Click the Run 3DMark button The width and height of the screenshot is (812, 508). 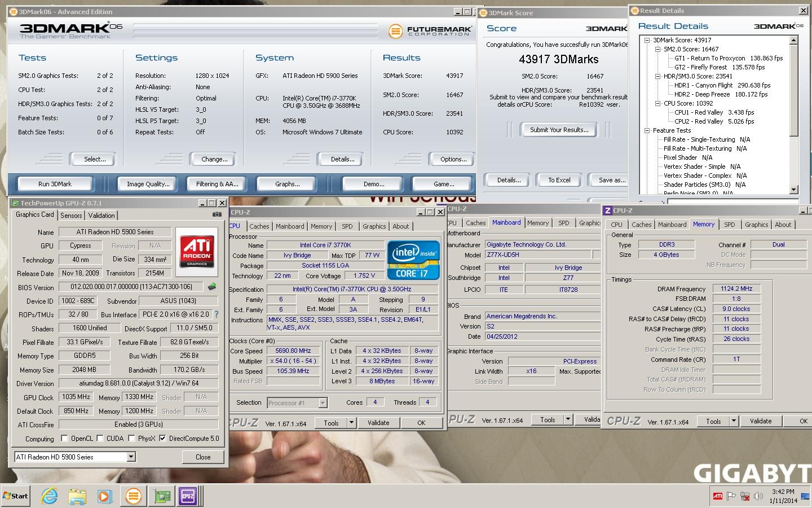pyautogui.click(x=55, y=184)
